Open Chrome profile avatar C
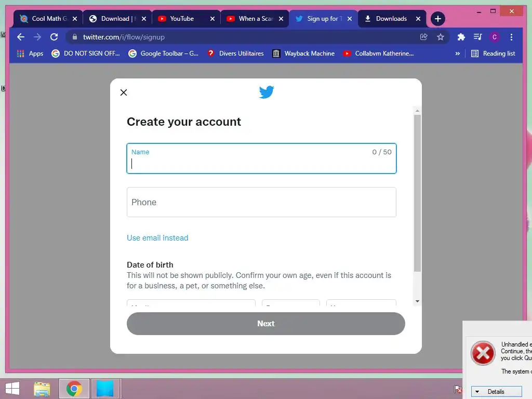 pyautogui.click(x=495, y=37)
